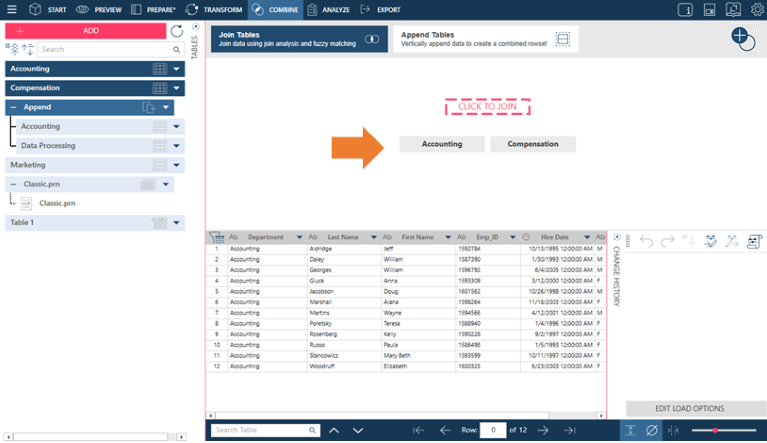Click grid icon on Compensation table
The height and width of the screenshot is (443, 767).
(159, 88)
